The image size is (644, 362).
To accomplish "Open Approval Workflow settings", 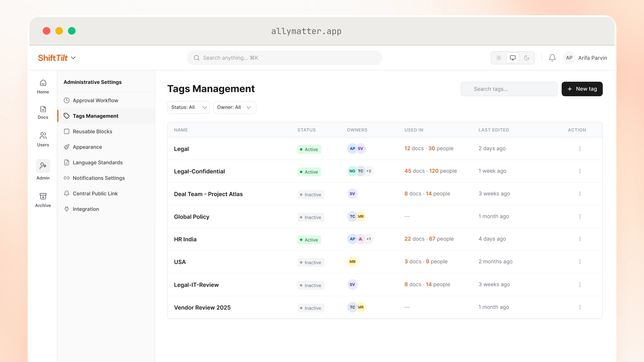I will (106, 100).
